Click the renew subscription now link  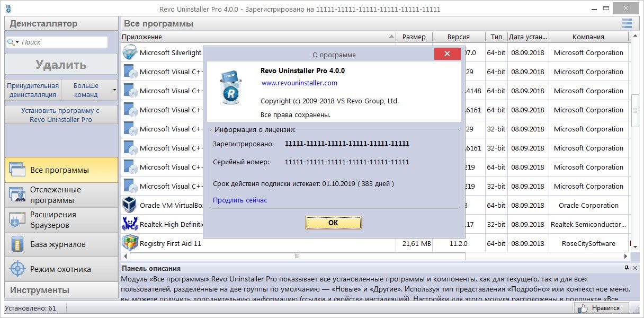tap(240, 200)
